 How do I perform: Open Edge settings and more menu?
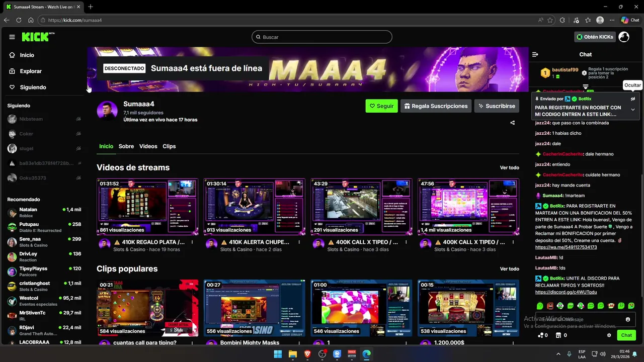[x=612, y=20]
